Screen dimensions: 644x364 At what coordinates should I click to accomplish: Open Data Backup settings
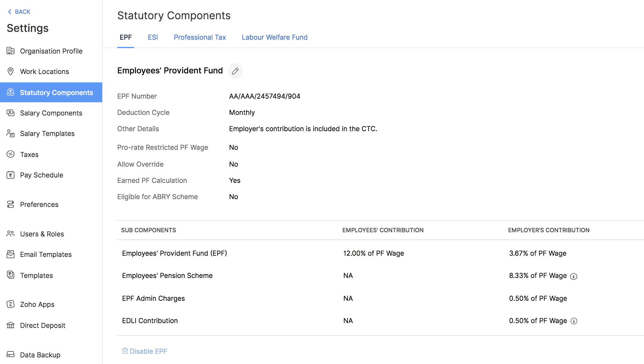click(40, 355)
